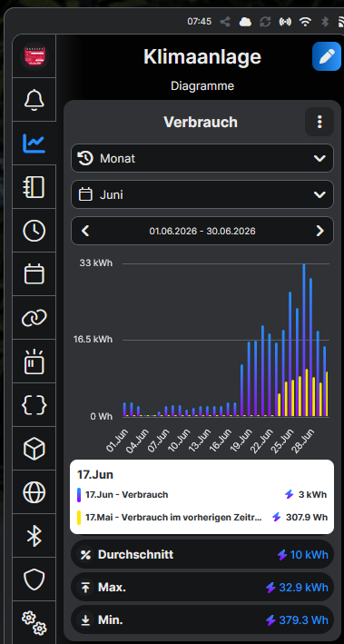Open the settings gears icon in the sidebar

click(x=34, y=622)
